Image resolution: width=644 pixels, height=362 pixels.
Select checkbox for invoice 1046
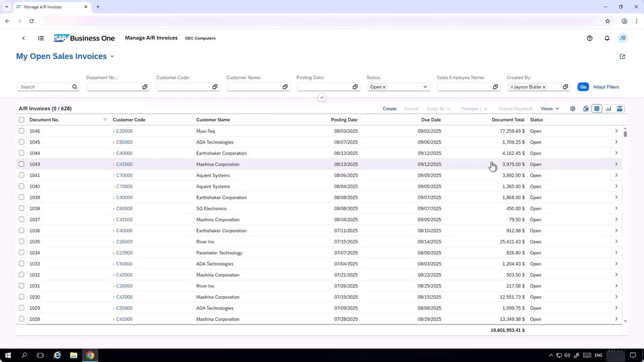click(x=21, y=131)
